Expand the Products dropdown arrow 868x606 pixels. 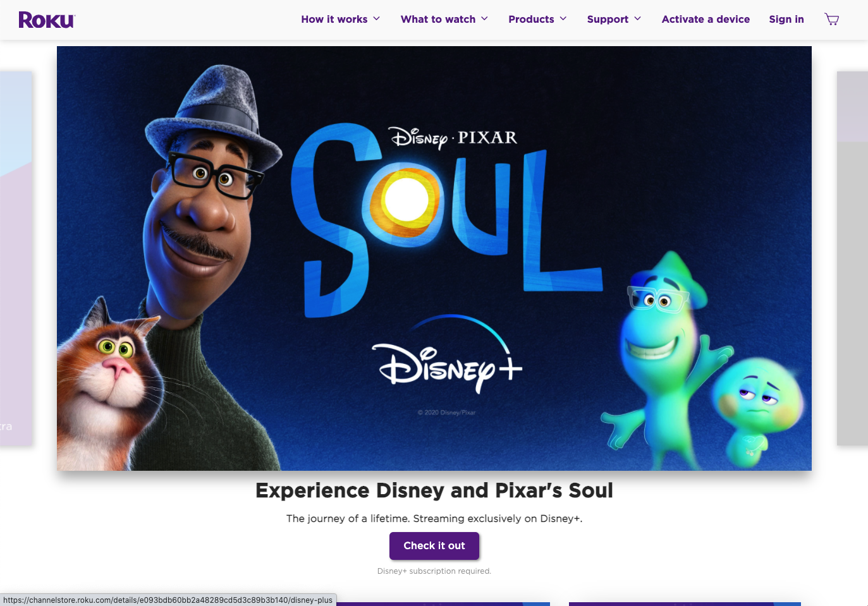[563, 19]
